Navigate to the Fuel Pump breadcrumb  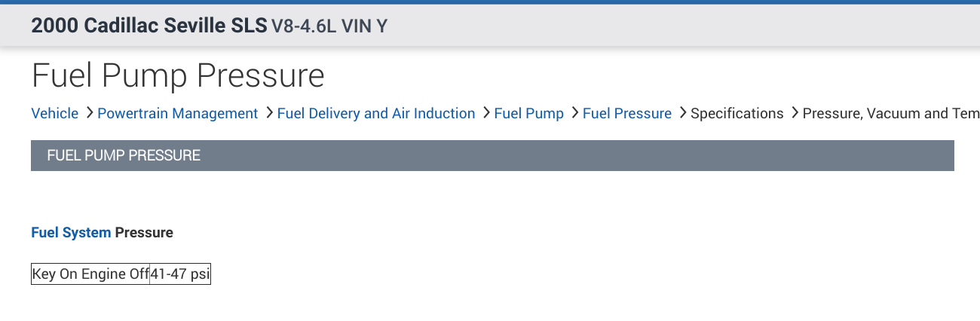[x=528, y=114]
